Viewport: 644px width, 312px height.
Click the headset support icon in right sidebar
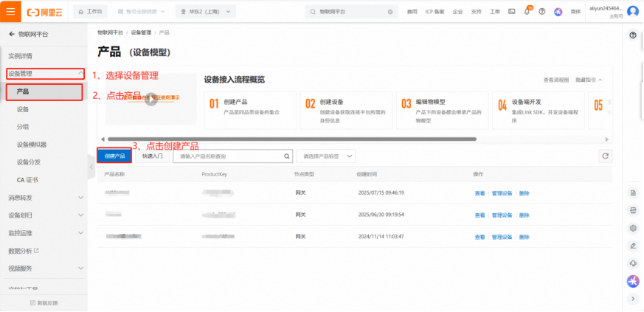click(632, 263)
